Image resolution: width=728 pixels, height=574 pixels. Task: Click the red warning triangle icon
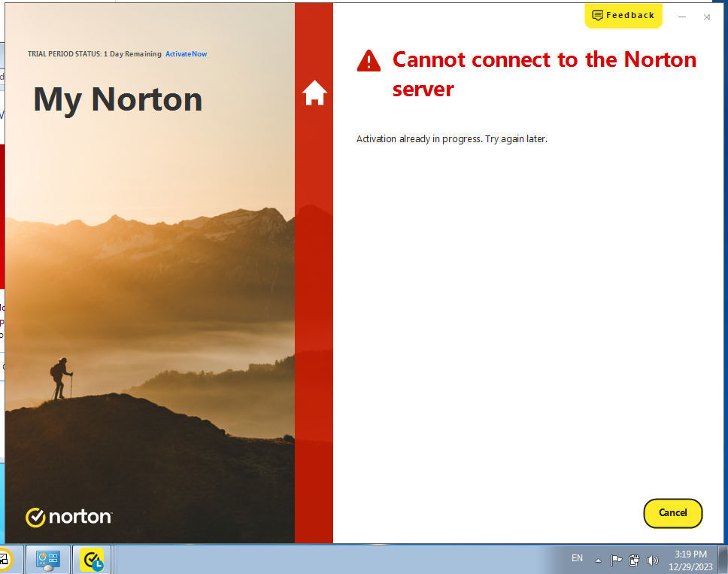[369, 61]
